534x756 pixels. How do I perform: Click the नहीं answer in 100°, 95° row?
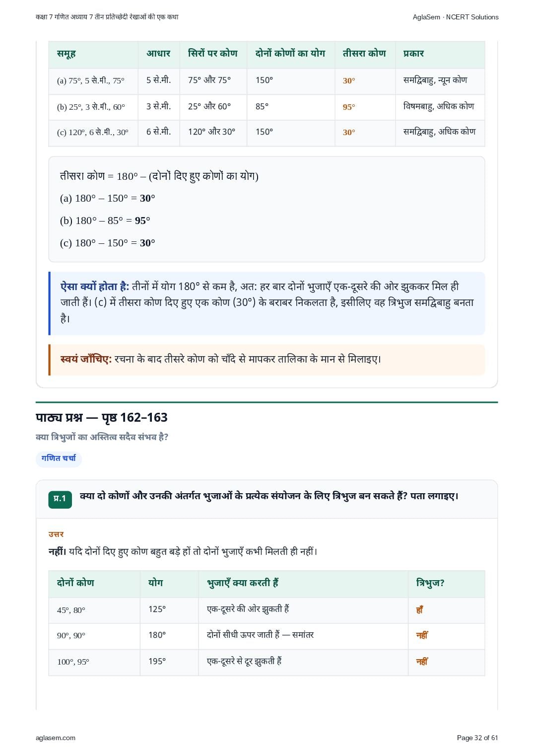point(422,662)
